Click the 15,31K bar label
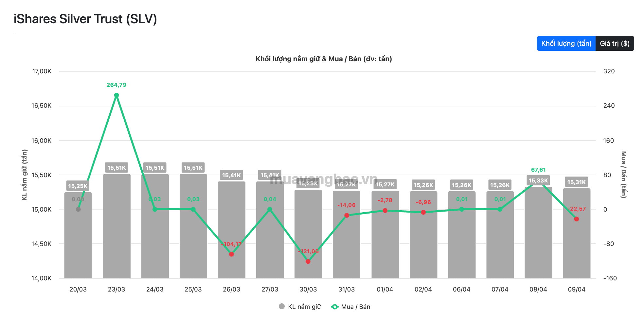This screenshot has height=321, width=644. [577, 182]
